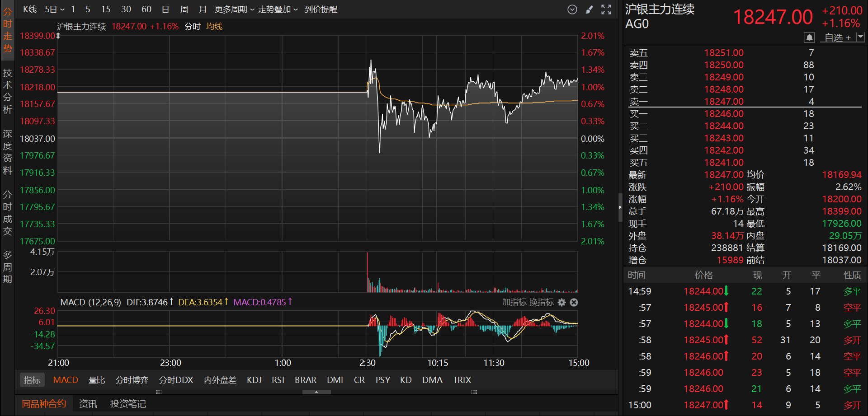Switch to 日 daily K-line period
Image resolution: width=868 pixels, height=416 pixels.
click(165, 9)
